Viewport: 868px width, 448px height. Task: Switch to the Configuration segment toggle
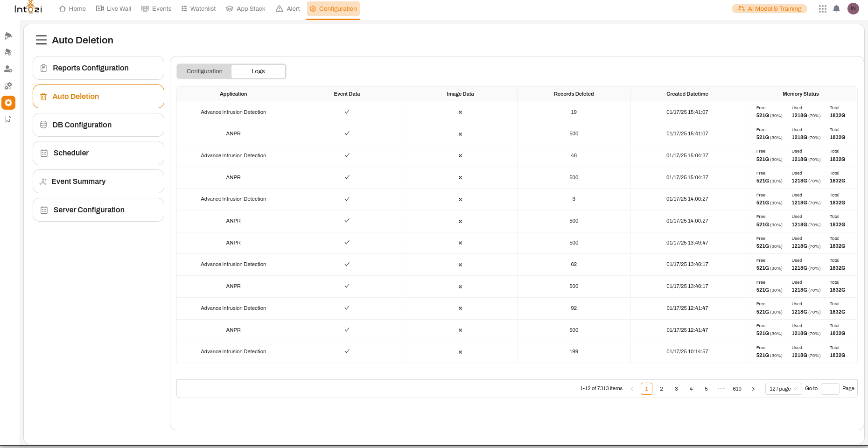click(x=204, y=71)
